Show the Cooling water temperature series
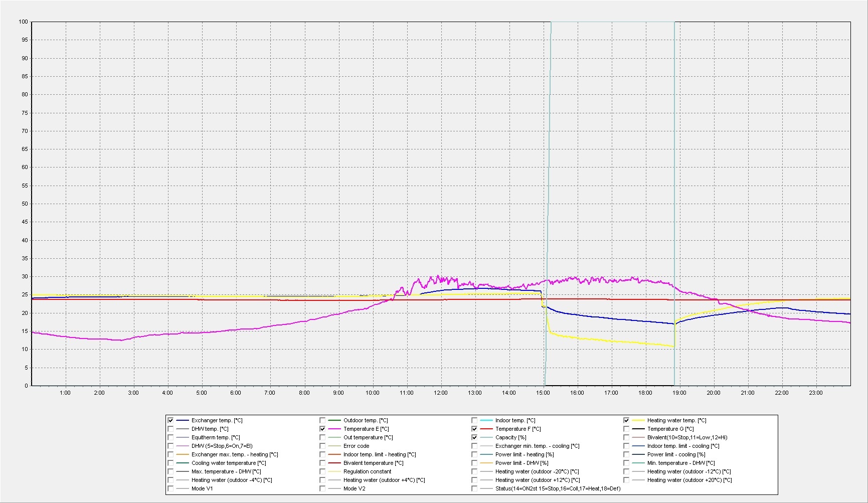868x503 pixels. [x=170, y=463]
